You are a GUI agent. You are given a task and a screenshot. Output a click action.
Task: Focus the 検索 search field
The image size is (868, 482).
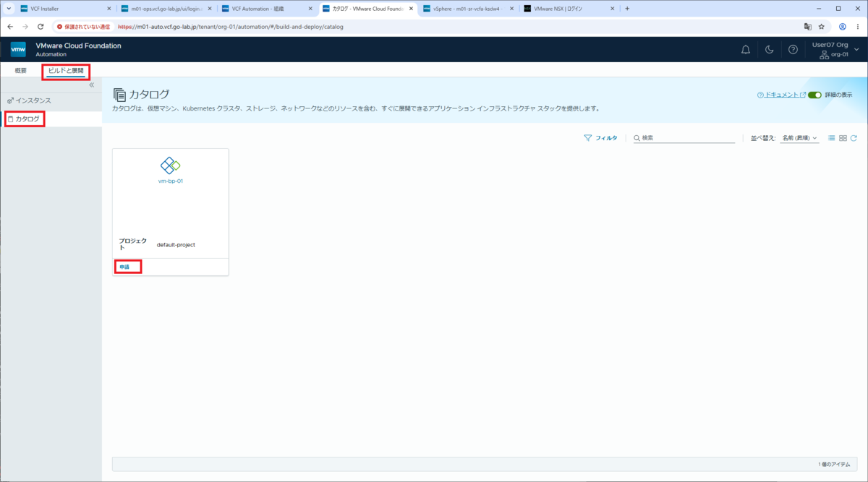[684, 137]
